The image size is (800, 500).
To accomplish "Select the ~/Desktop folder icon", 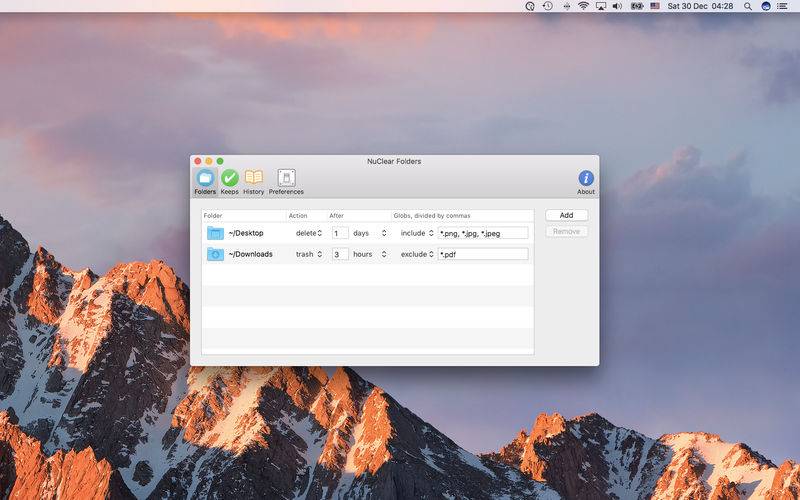I will point(215,233).
